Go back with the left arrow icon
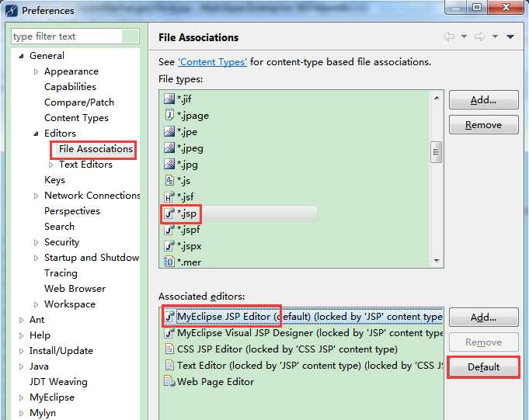This screenshot has width=529, height=420. pyautogui.click(x=449, y=36)
